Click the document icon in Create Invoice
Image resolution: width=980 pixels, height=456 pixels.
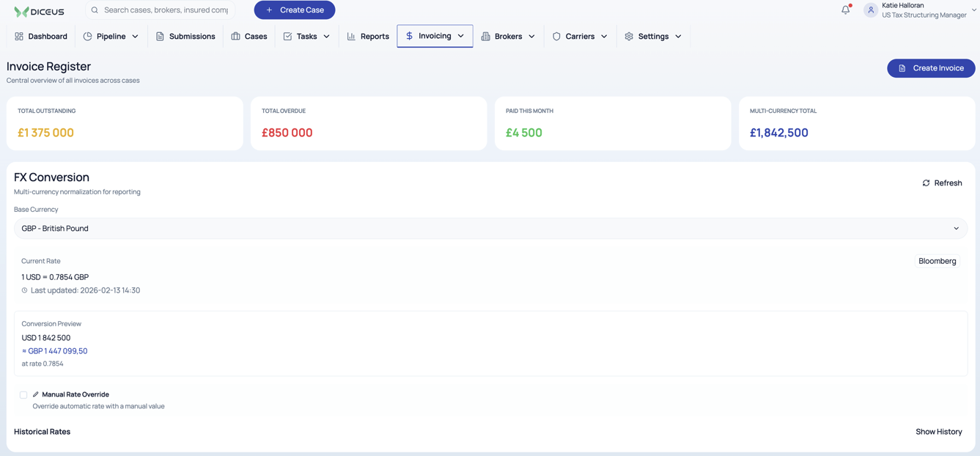tap(902, 68)
